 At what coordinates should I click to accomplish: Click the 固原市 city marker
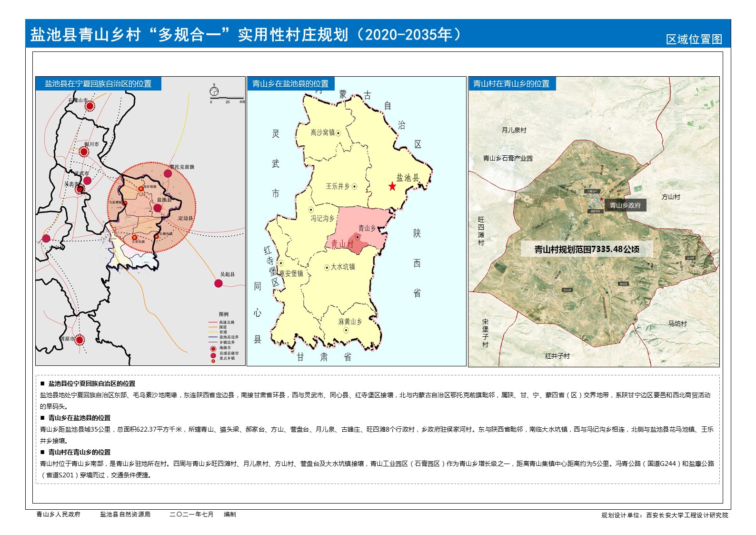click(80, 340)
